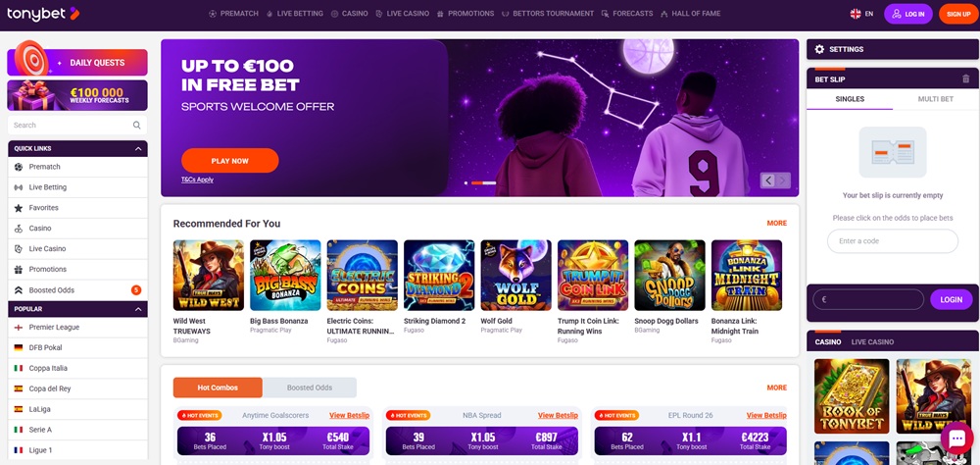980x465 pixels.
Task: Open the EN language selector
Action: tap(861, 14)
